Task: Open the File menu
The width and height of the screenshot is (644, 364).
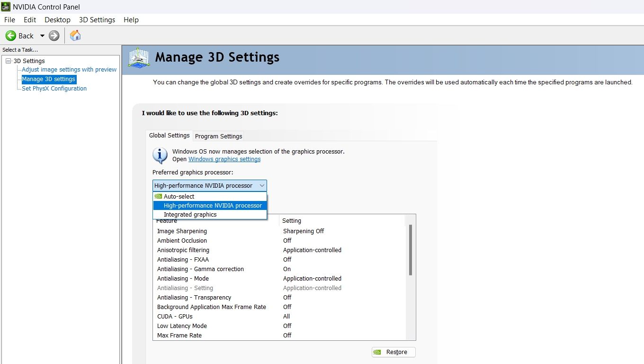Action: (9, 19)
